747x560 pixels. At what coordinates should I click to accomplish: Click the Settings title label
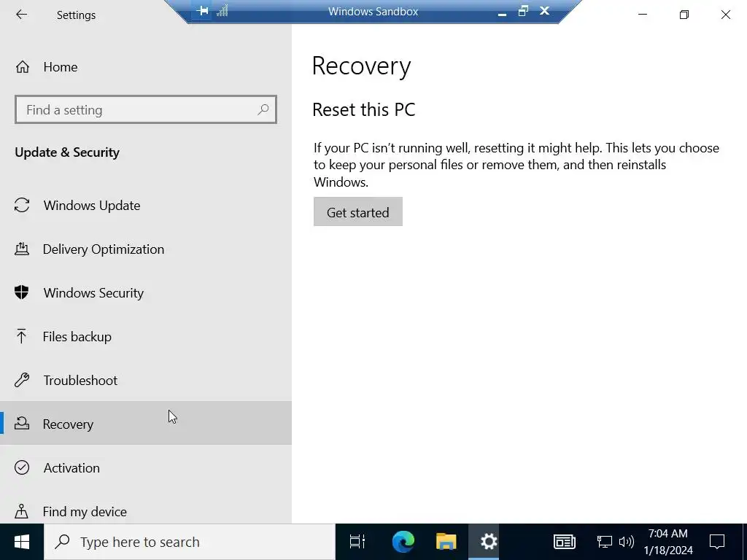pyautogui.click(x=76, y=15)
